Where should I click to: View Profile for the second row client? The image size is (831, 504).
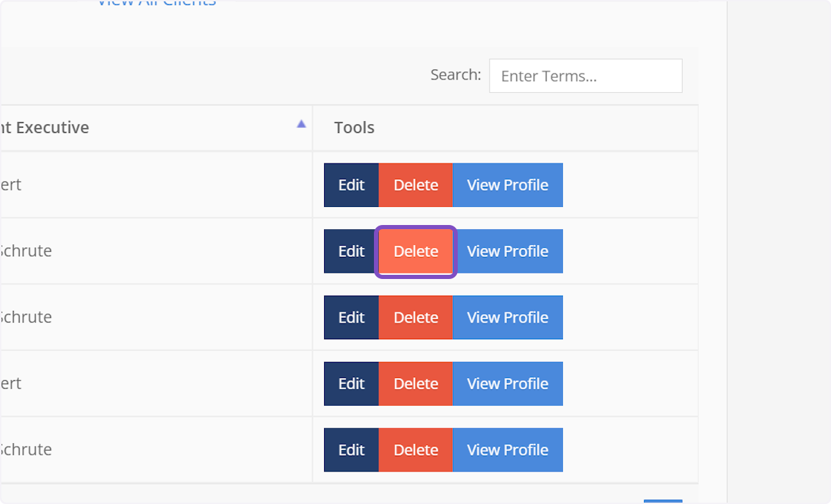pyautogui.click(x=507, y=251)
